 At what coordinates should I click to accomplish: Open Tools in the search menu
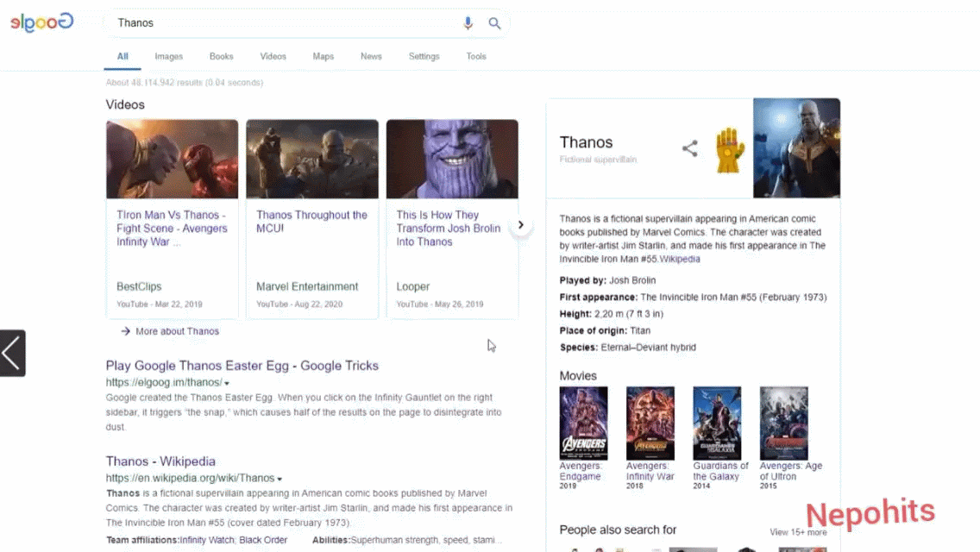pos(475,56)
